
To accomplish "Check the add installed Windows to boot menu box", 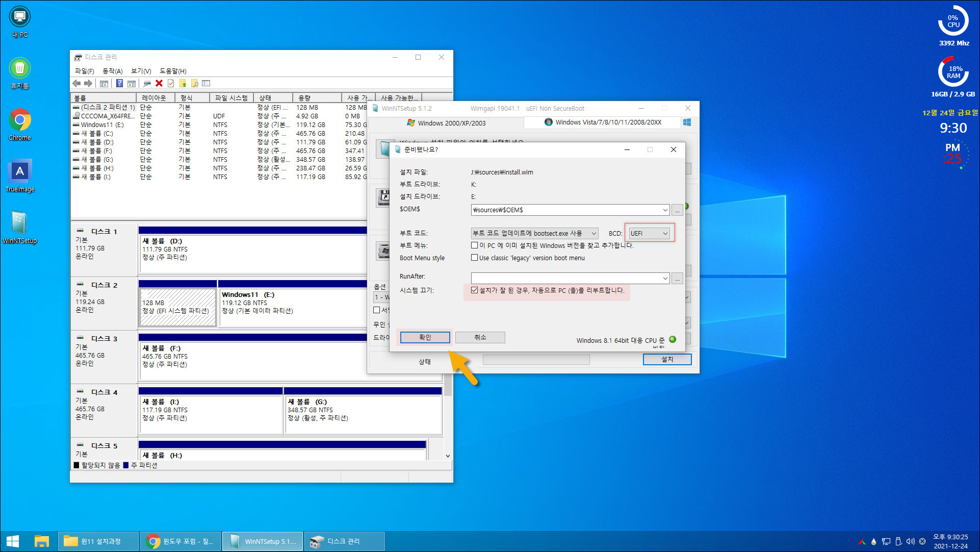I will coord(475,245).
